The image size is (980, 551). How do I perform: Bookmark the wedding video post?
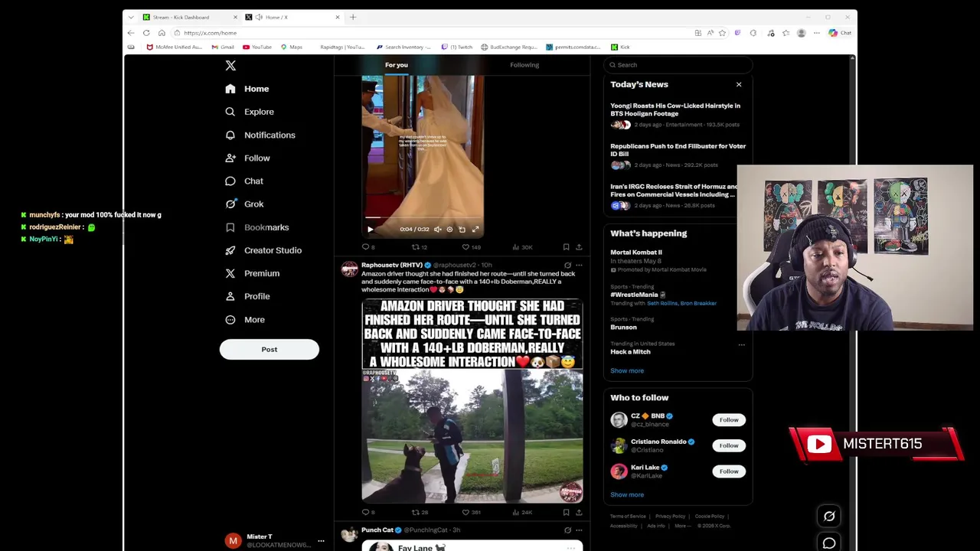tap(566, 247)
